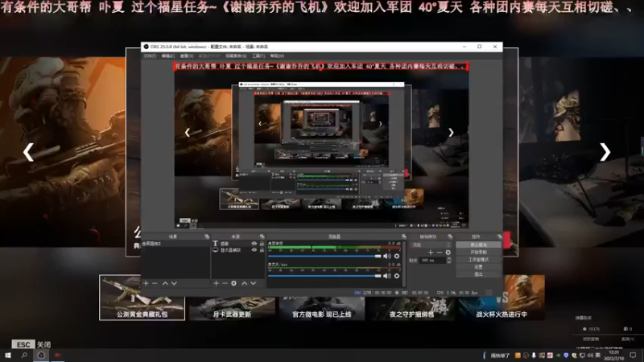This screenshot has width=644, height=362.
Task: Click the 停止推流 button in Controls
Action: [478, 245]
